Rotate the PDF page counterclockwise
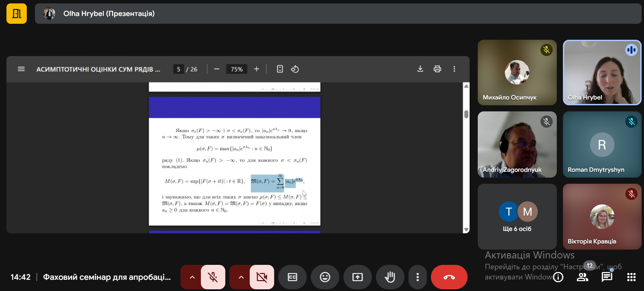The width and height of the screenshot is (644, 291). point(295,69)
